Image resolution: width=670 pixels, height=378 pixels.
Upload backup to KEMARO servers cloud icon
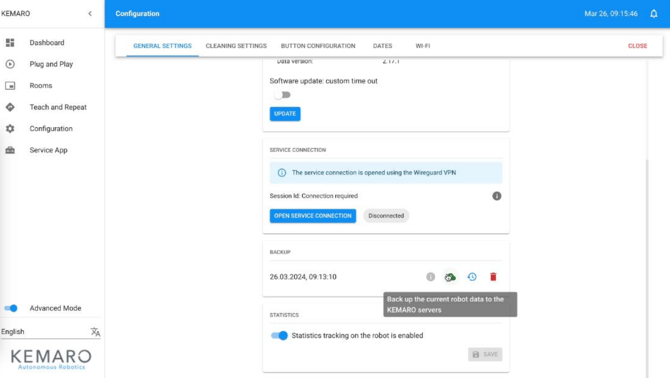(450, 277)
